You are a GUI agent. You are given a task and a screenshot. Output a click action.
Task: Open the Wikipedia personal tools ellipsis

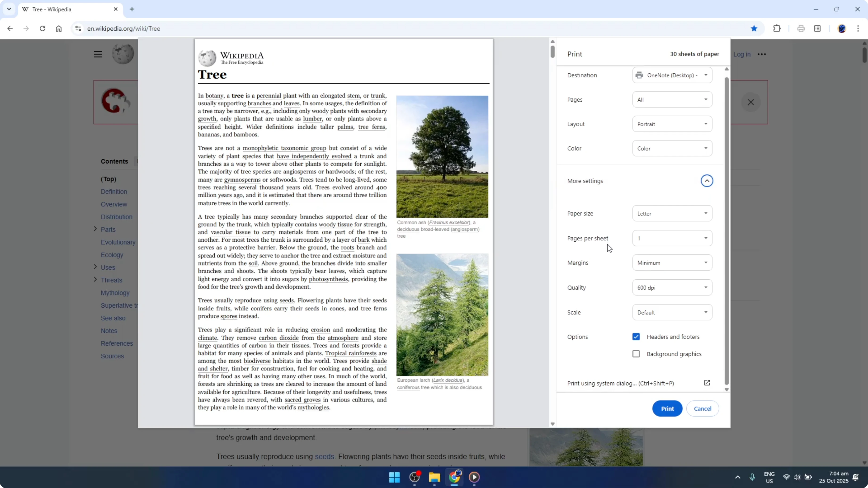pyautogui.click(x=762, y=54)
